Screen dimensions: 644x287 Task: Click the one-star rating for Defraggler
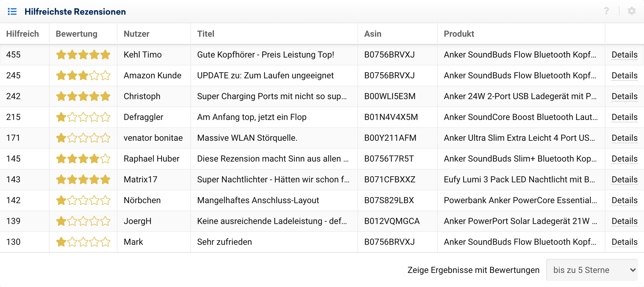click(x=83, y=117)
